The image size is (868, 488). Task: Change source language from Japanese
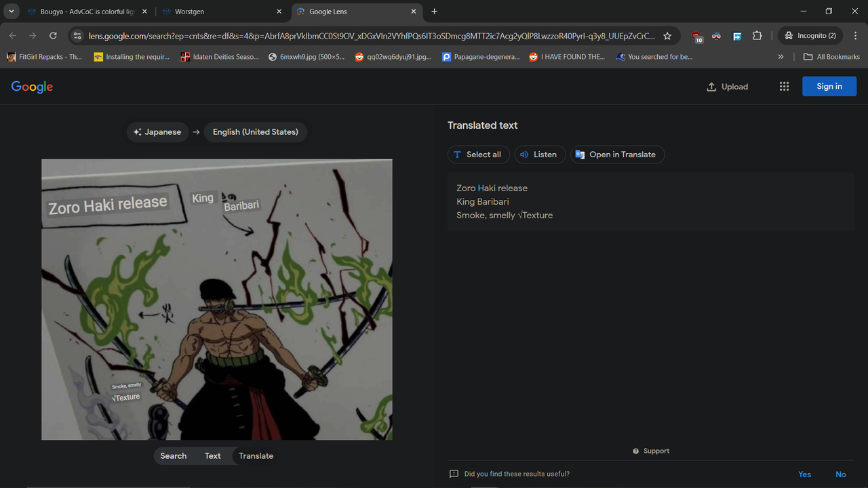157,131
